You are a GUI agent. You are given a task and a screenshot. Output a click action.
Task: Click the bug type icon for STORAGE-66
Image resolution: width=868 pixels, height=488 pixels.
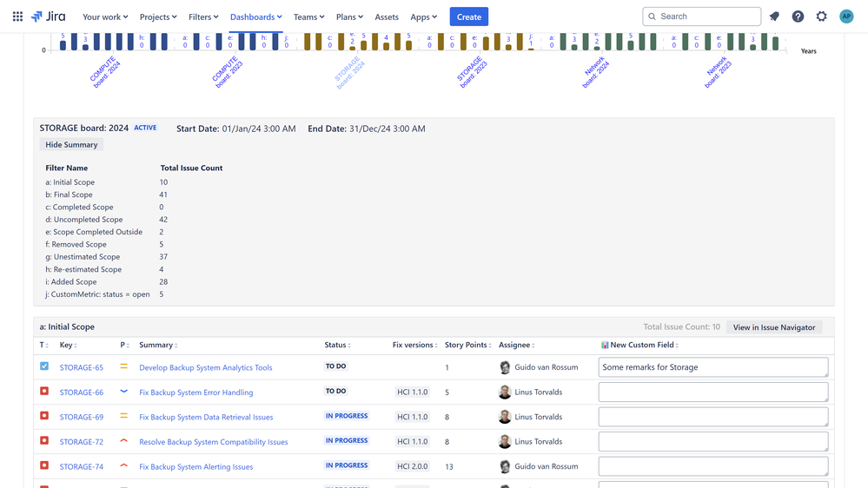tap(44, 391)
